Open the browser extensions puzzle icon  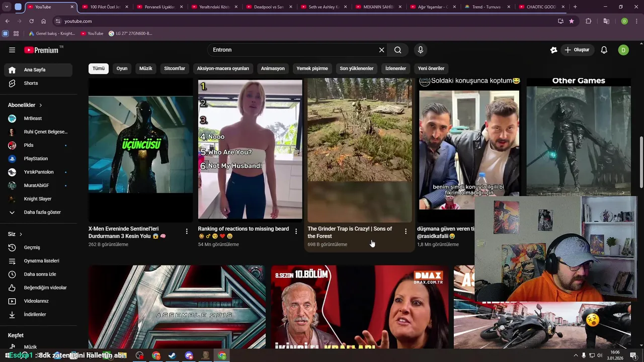pyautogui.click(x=588, y=21)
